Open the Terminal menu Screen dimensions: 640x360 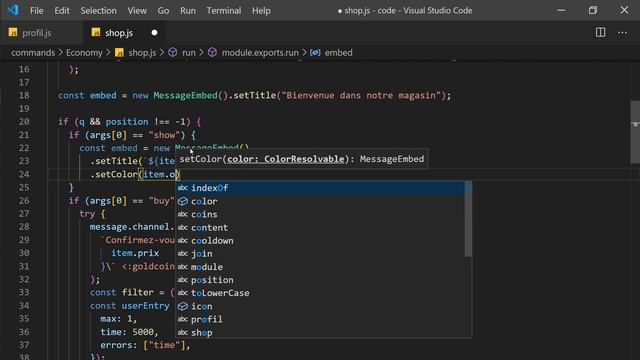224,11
